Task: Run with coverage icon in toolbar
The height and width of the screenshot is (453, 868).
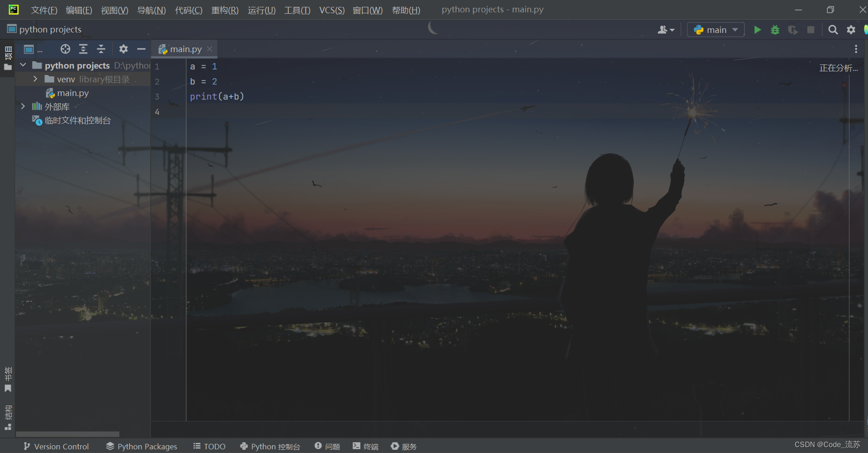Action: coord(793,30)
